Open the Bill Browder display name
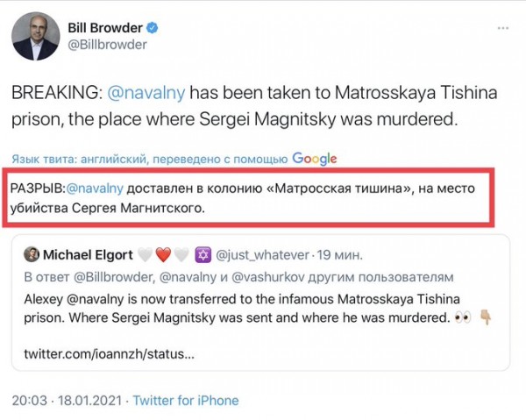The image size is (526, 420). [x=106, y=27]
